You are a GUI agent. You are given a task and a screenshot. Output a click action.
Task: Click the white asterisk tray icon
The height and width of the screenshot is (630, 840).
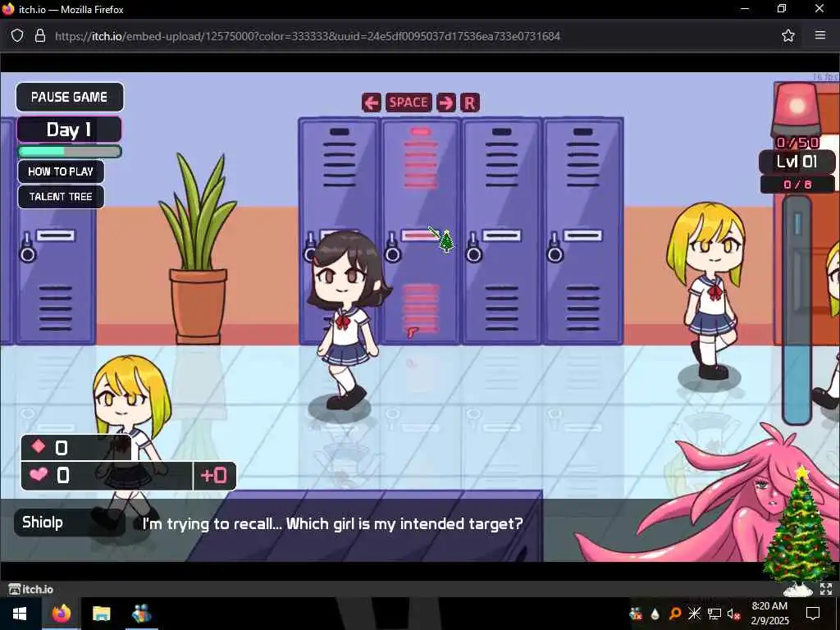pos(694,614)
